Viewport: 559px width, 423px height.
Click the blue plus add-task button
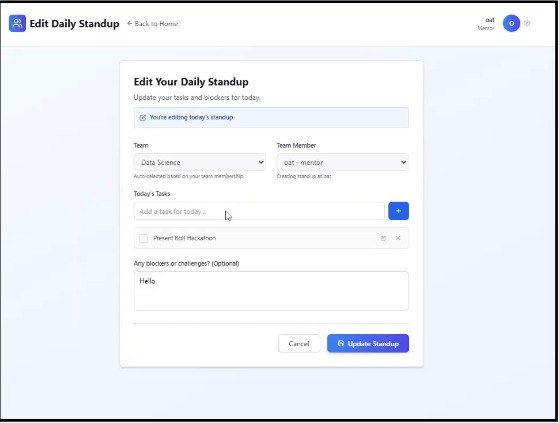click(398, 211)
